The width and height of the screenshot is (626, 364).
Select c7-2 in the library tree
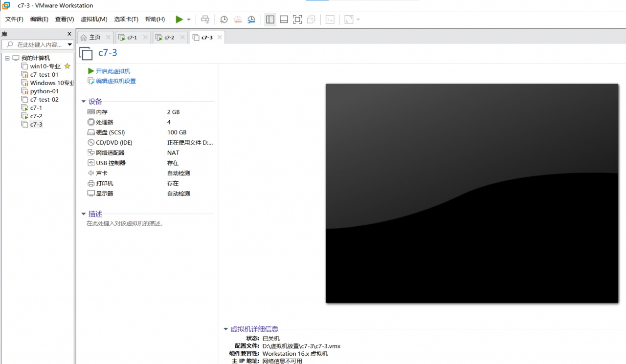[x=36, y=116]
